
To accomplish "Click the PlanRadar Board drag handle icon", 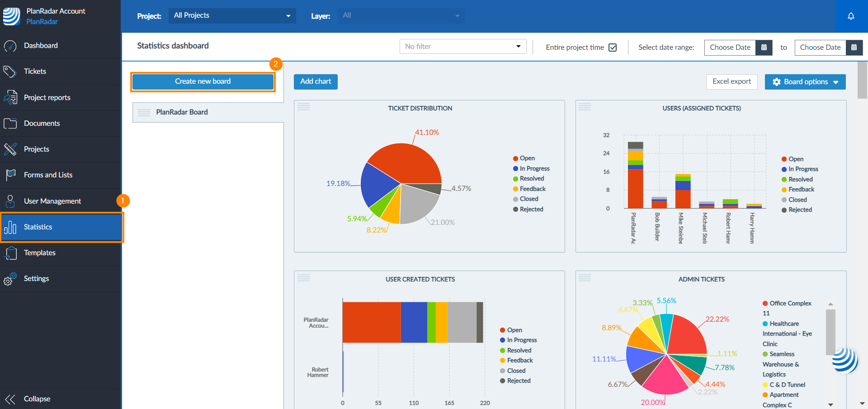I will tap(144, 112).
